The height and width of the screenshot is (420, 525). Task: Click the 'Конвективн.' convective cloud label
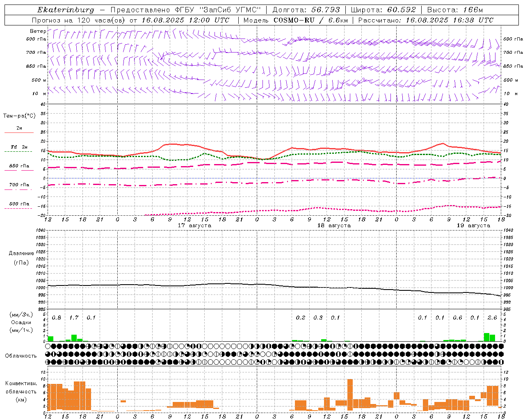21,383
